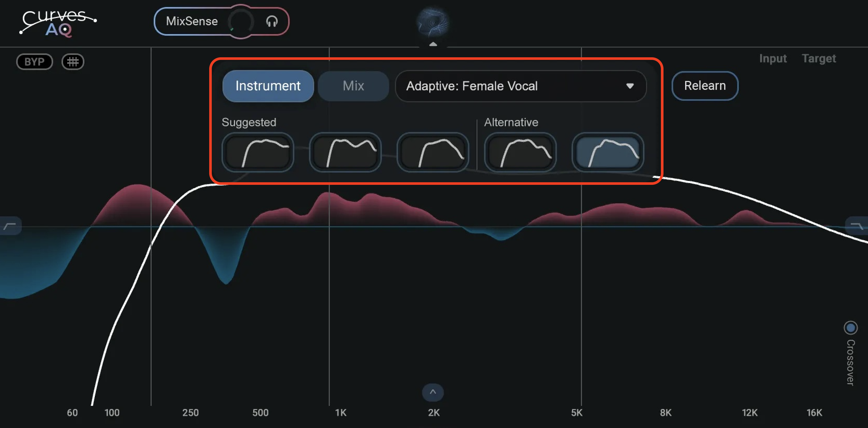Screen dimensions: 868x428
Task: Click the Suggested section label
Action: tap(249, 122)
